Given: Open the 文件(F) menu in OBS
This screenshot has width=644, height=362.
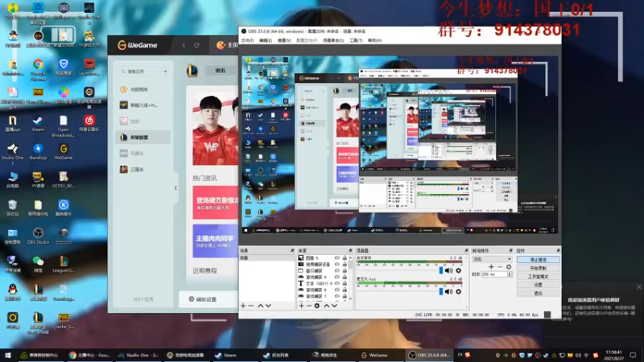Looking at the screenshot, I should pos(247,40).
